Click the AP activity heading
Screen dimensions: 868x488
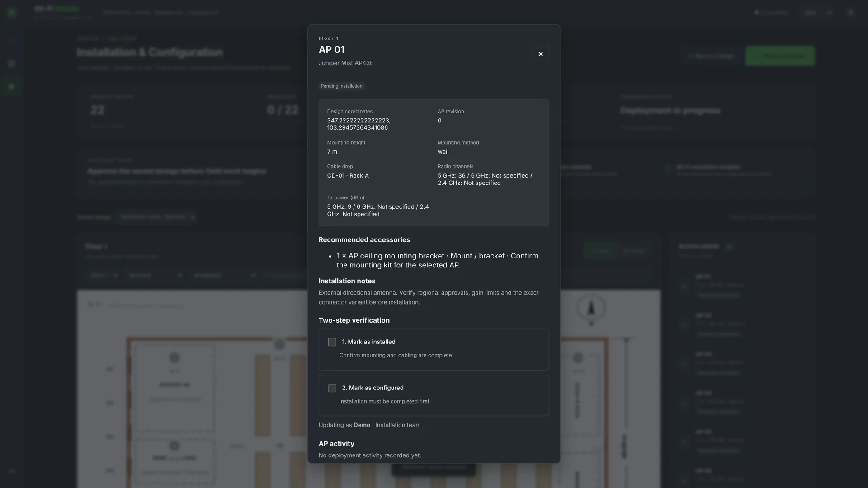coord(336,444)
